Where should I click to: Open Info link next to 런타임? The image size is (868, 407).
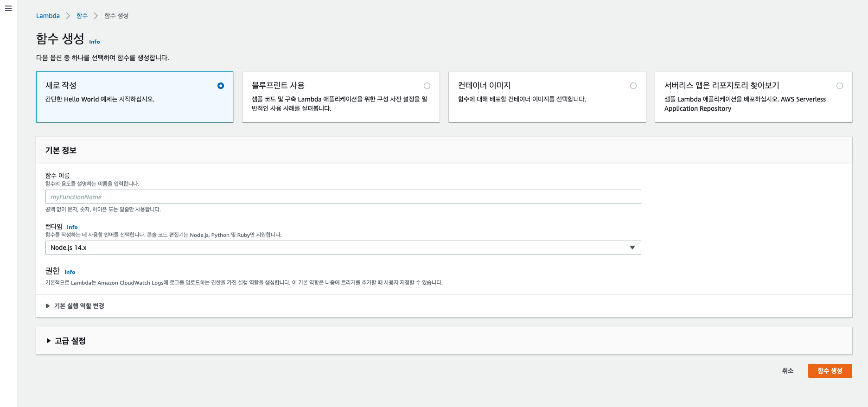(72, 227)
